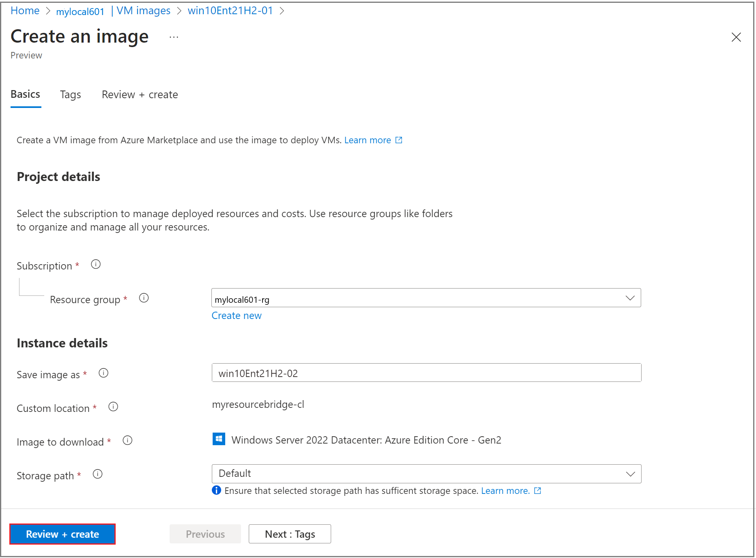Expand the Storage path Default selection
This screenshot has width=756, height=558.
click(630, 474)
